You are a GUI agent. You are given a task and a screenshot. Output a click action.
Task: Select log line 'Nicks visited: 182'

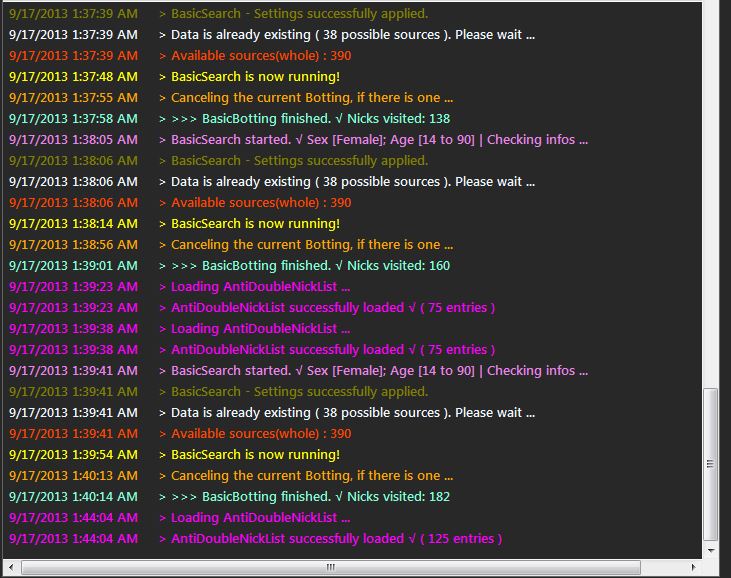pyautogui.click(x=229, y=497)
